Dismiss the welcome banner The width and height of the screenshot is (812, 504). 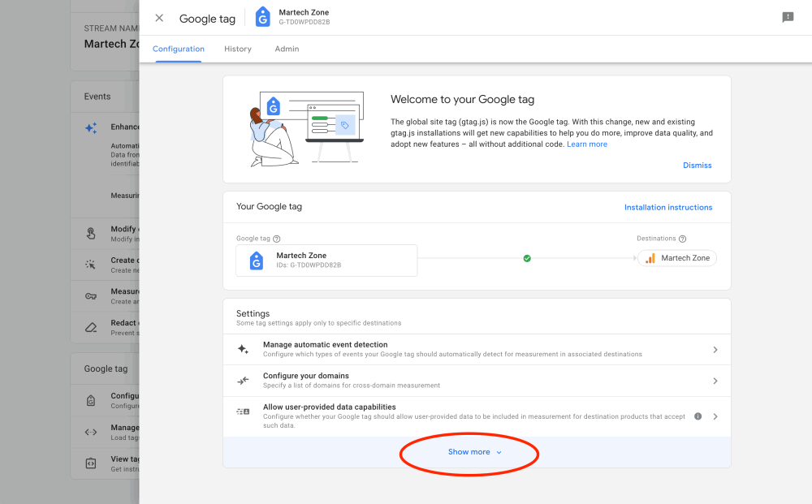[697, 165]
